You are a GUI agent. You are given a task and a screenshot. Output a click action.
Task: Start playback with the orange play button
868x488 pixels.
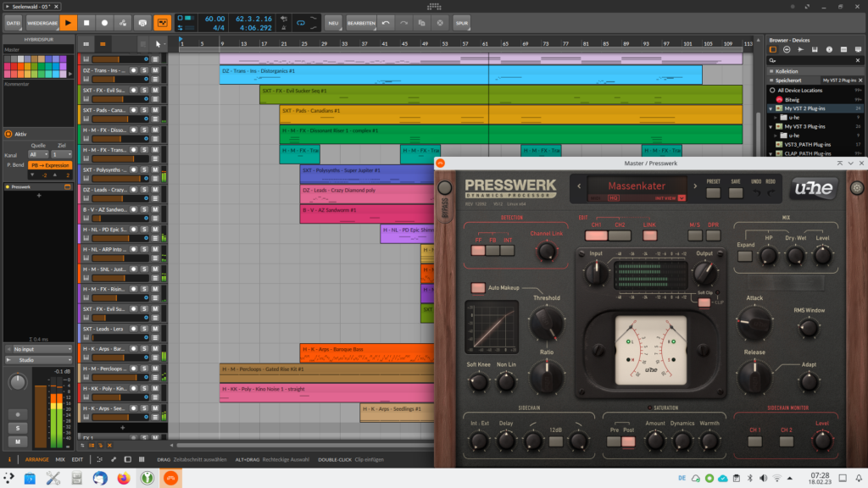[68, 23]
